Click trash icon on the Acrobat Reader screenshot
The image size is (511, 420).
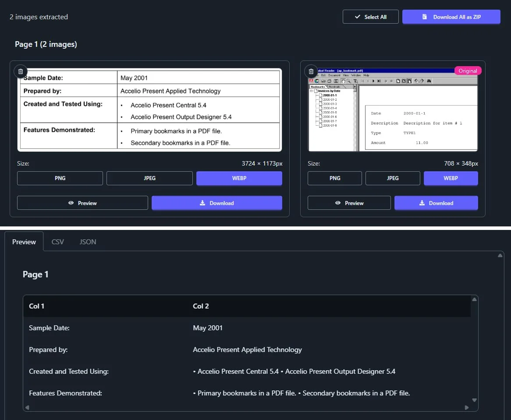[x=311, y=71]
